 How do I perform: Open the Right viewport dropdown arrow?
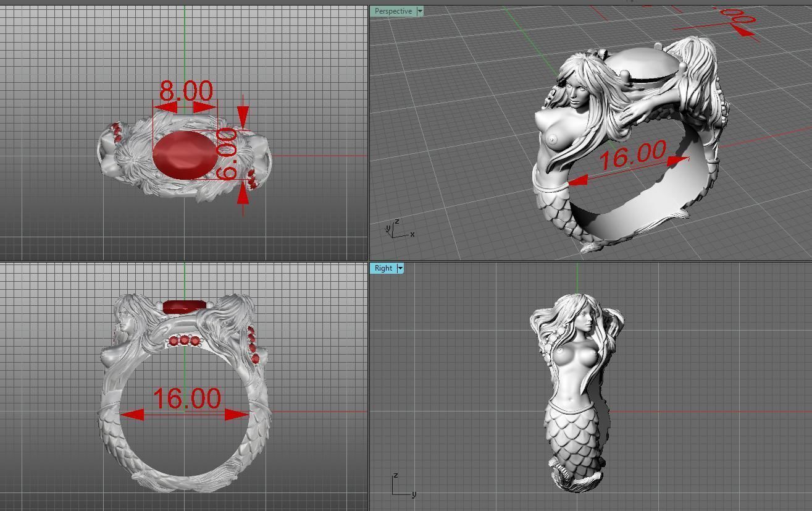pos(400,268)
